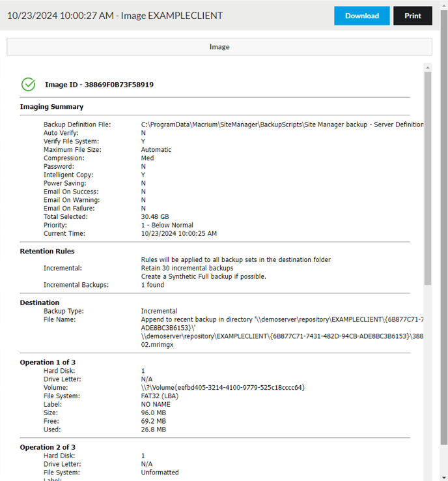Click the File System value FAT32 (LBA)

(x=160, y=396)
